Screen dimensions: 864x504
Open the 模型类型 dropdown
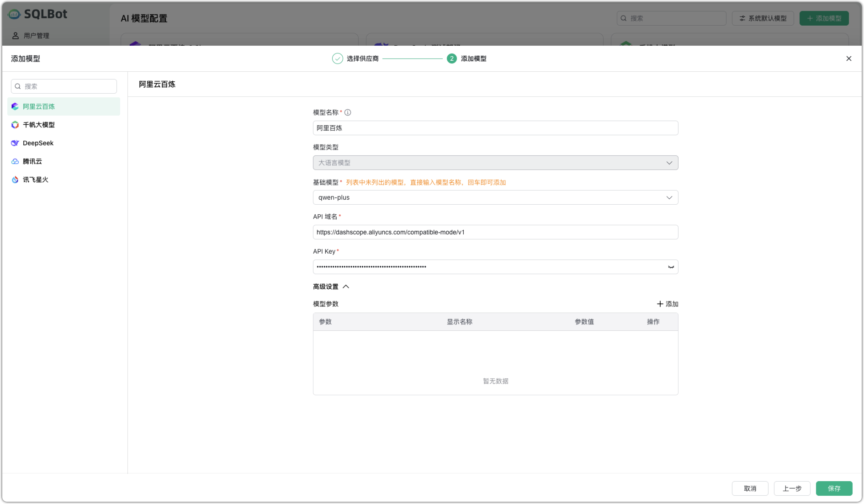point(495,162)
